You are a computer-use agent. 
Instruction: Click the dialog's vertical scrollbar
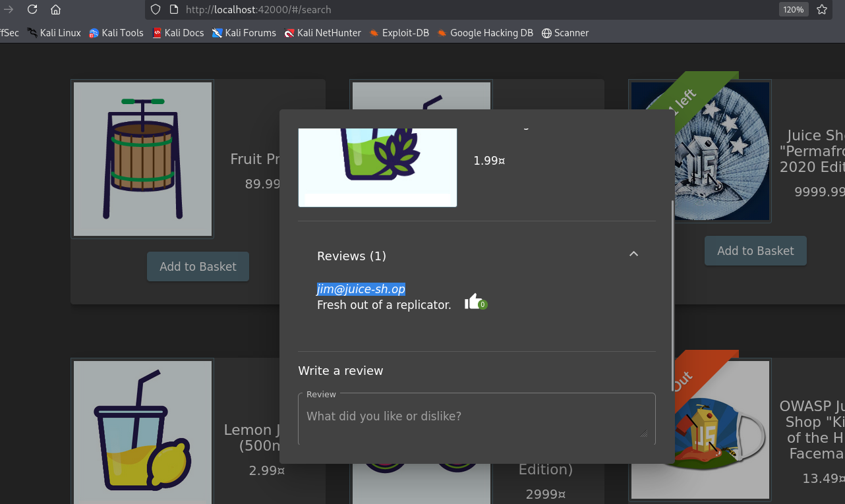(672, 296)
